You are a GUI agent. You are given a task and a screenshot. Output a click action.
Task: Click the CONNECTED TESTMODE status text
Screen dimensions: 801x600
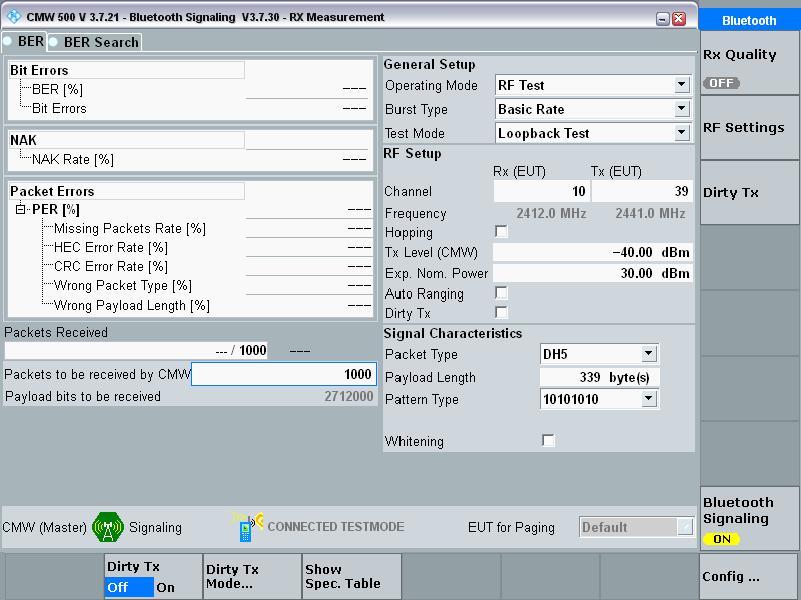(x=336, y=526)
